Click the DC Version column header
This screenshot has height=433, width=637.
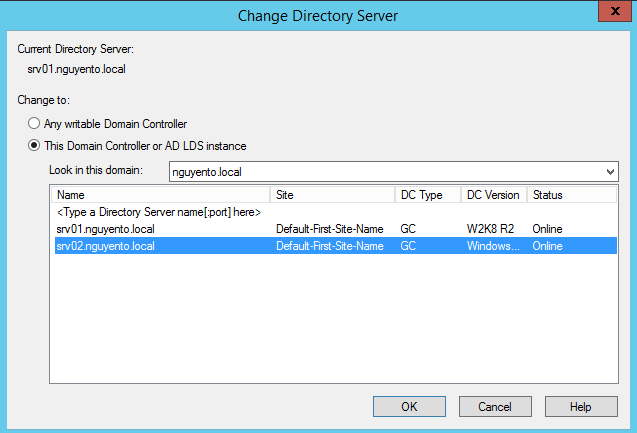(494, 195)
